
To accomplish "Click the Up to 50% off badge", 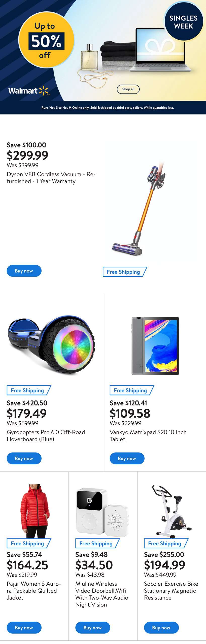I will (46, 40).
